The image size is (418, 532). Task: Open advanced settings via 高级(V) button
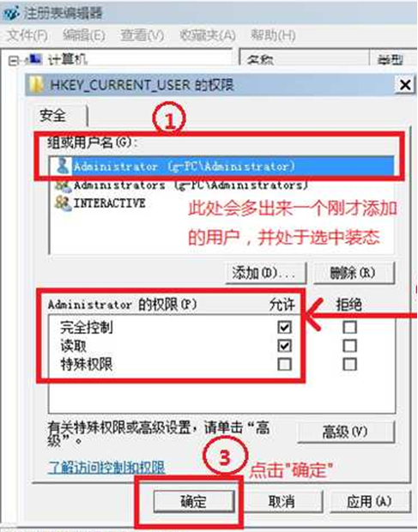(x=346, y=432)
